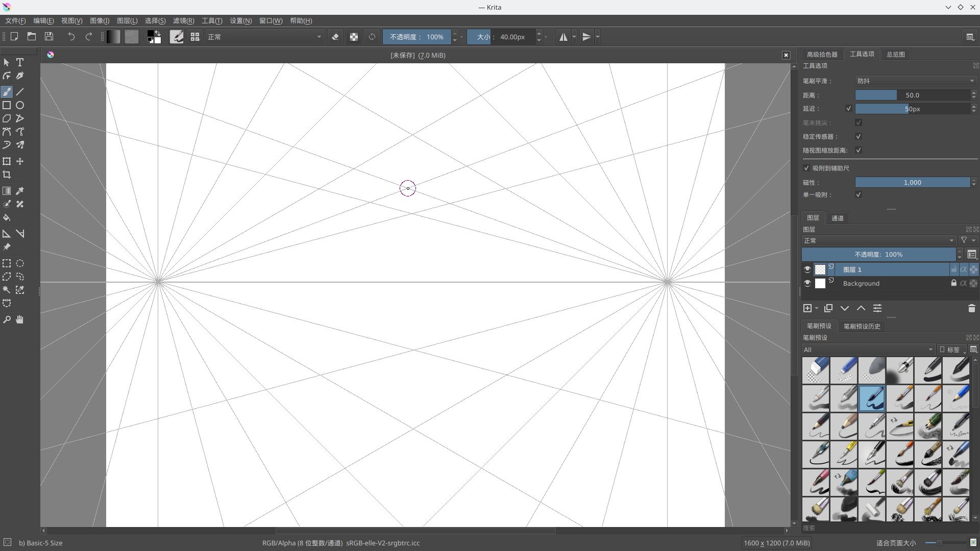Open the brush smoothing dropdown

915,81
